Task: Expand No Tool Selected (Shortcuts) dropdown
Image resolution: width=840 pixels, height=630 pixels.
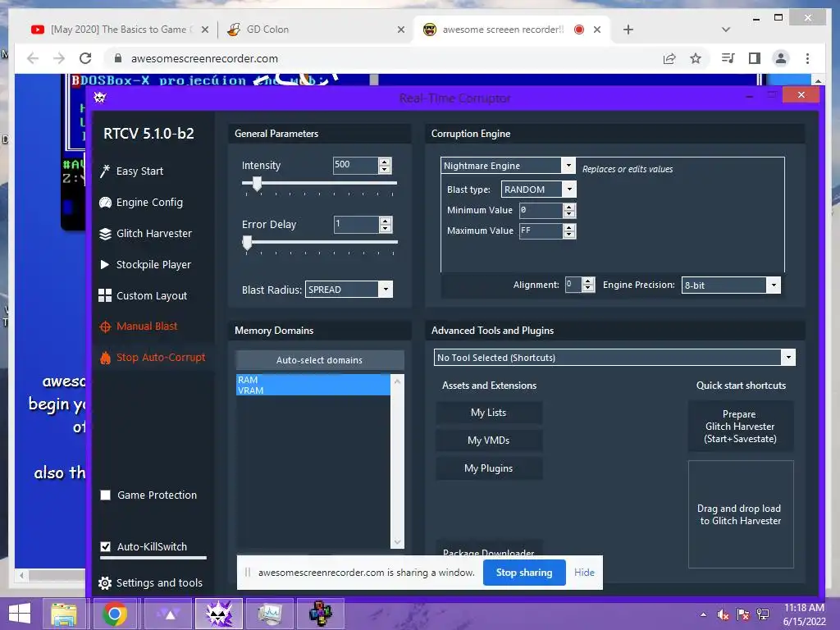Action: tap(788, 358)
